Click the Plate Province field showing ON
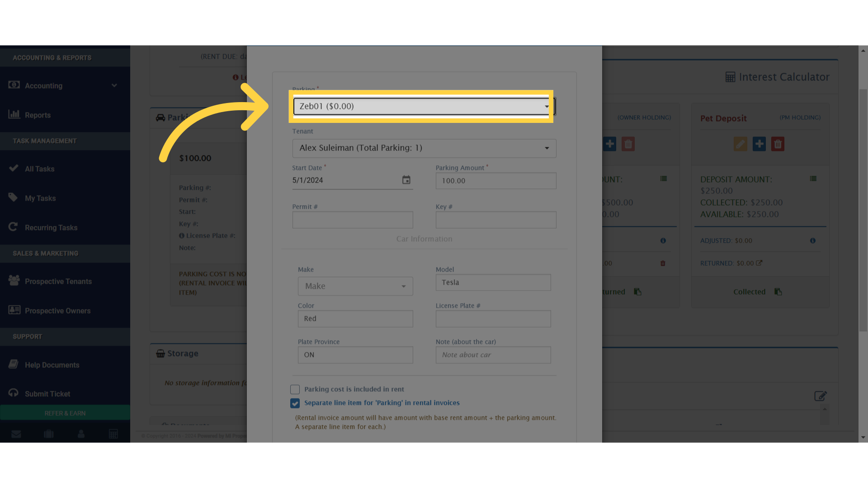Image resolution: width=868 pixels, height=488 pixels. pos(355,355)
